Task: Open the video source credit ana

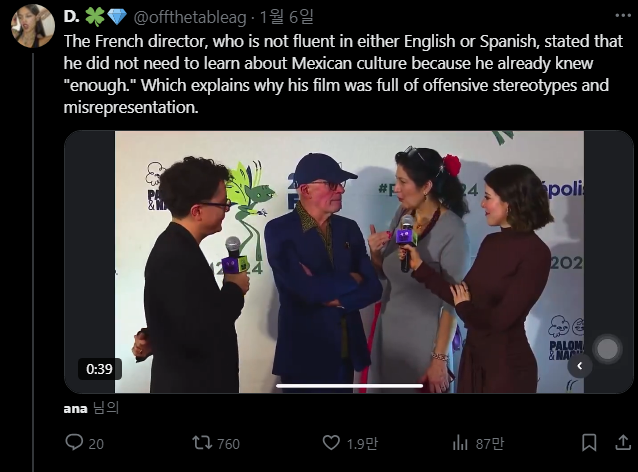Action: [75, 407]
